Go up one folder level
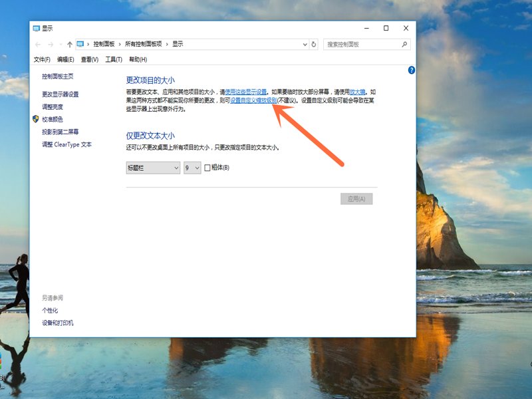The height and width of the screenshot is (399, 532). pyautogui.click(x=70, y=45)
